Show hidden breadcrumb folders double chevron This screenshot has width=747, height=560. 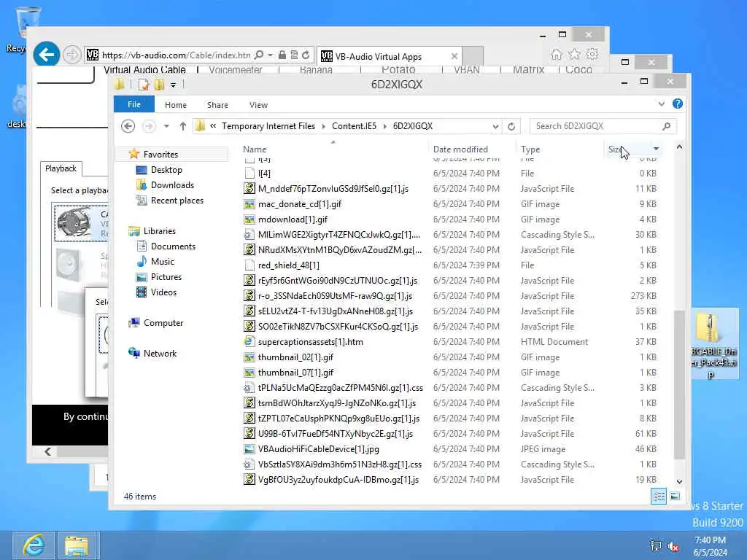tap(213, 126)
